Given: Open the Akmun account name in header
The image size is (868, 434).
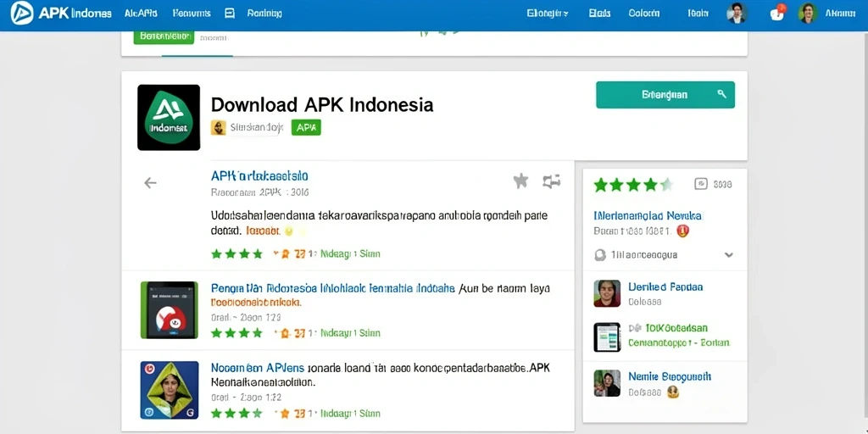Looking at the screenshot, I should tap(840, 14).
